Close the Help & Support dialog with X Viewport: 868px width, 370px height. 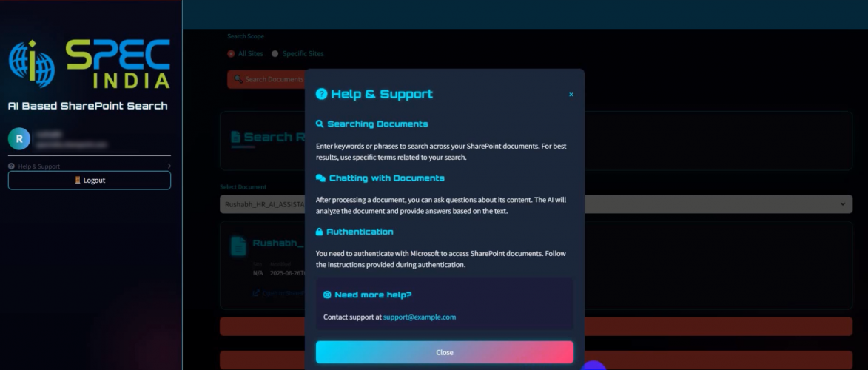571,95
